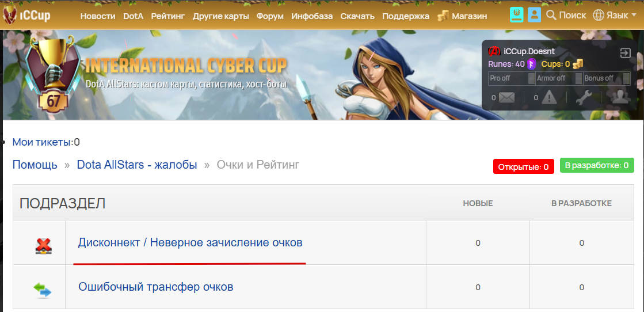Image resolution: width=644 pixels, height=312 pixels.
Task: Click the magnifier search icon
Action: click(x=551, y=15)
